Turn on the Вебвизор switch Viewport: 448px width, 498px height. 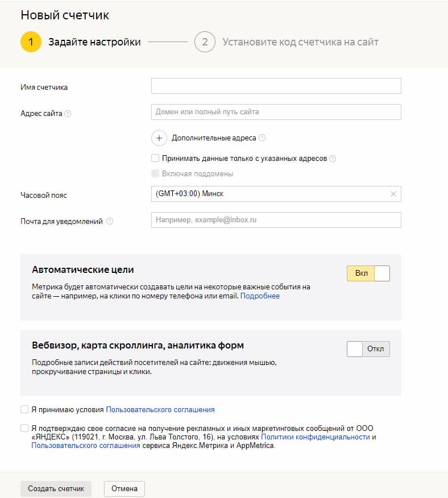coord(368,349)
